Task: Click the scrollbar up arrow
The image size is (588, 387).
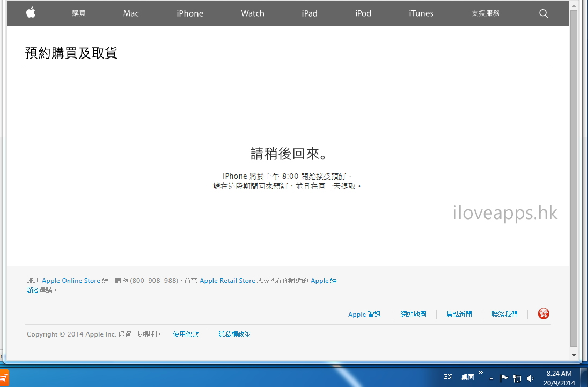Action: (x=574, y=5)
